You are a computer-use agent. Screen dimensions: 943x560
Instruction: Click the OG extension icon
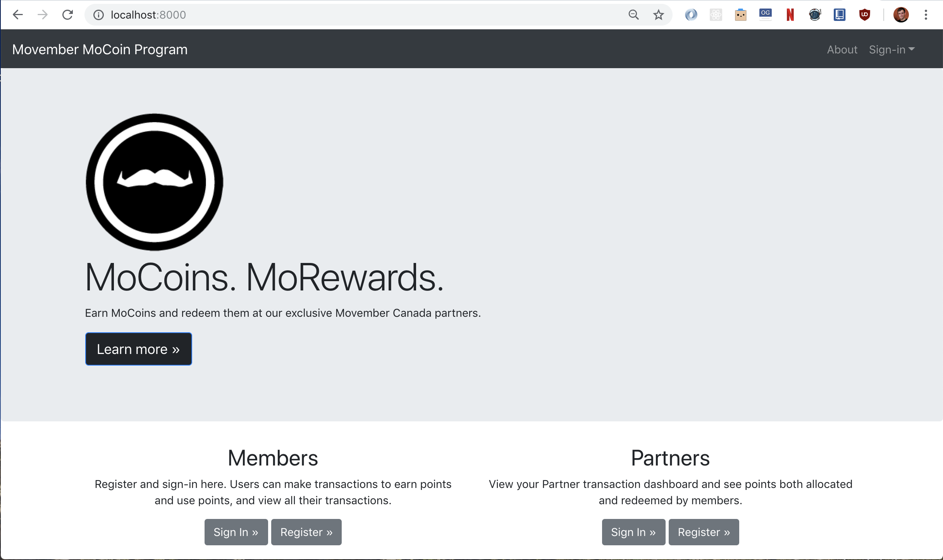765,15
